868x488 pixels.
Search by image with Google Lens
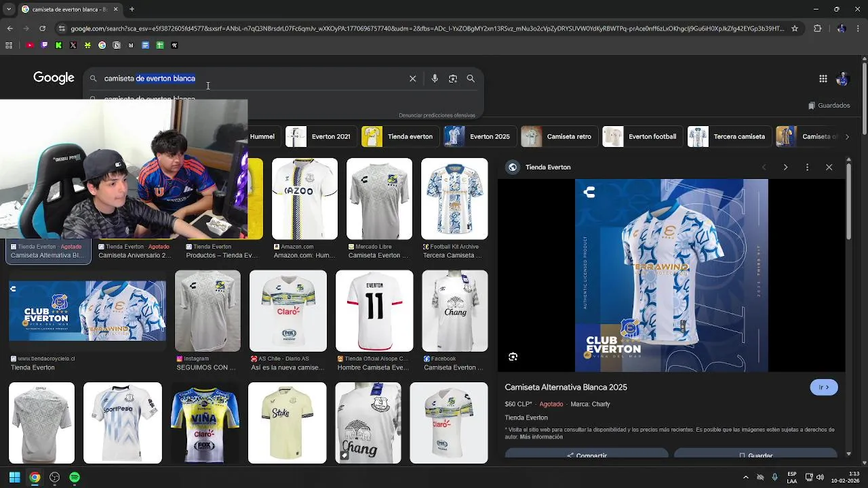(453, 79)
